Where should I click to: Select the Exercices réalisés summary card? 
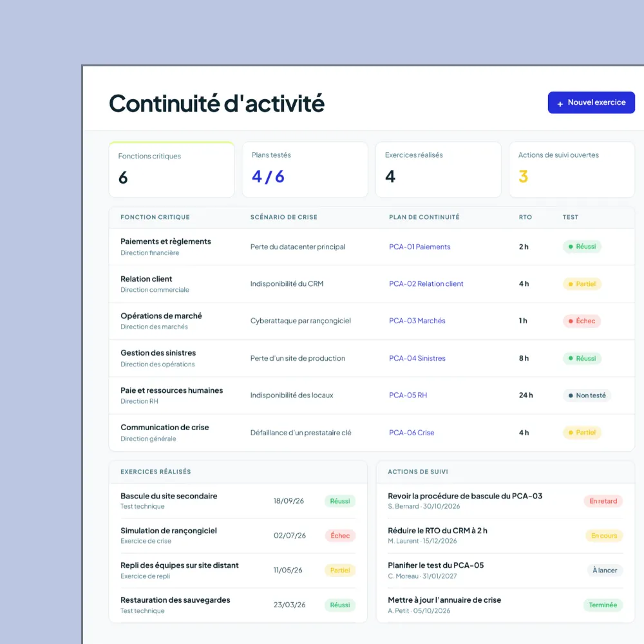[x=438, y=169]
